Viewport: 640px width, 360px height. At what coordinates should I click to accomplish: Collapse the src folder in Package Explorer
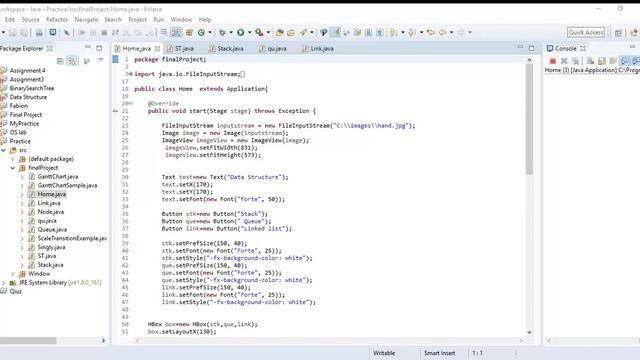coord(4,150)
